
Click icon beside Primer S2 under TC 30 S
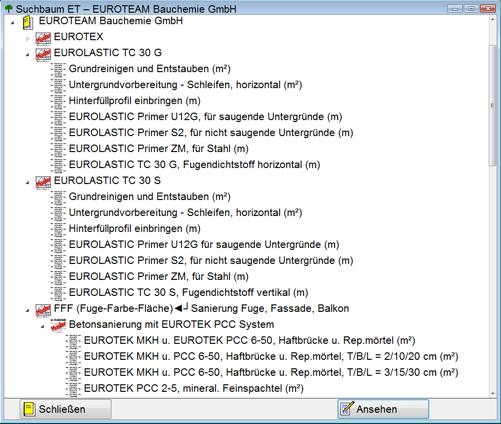click(58, 262)
